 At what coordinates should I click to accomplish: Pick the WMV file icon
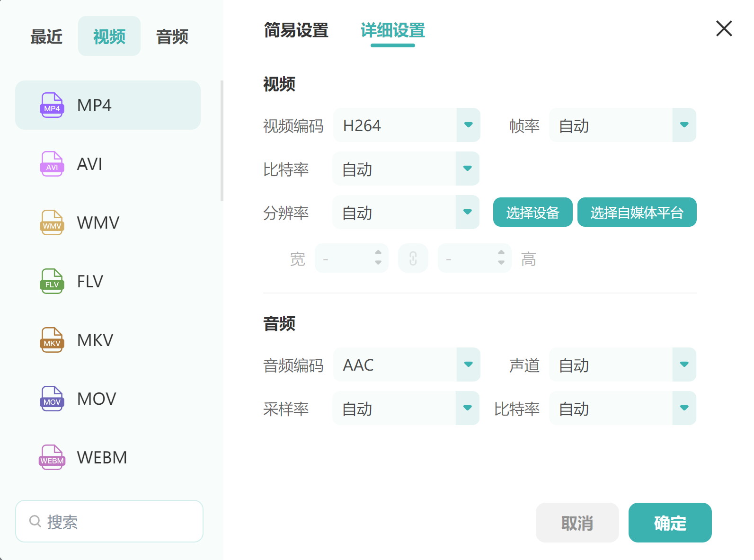(x=52, y=222)
